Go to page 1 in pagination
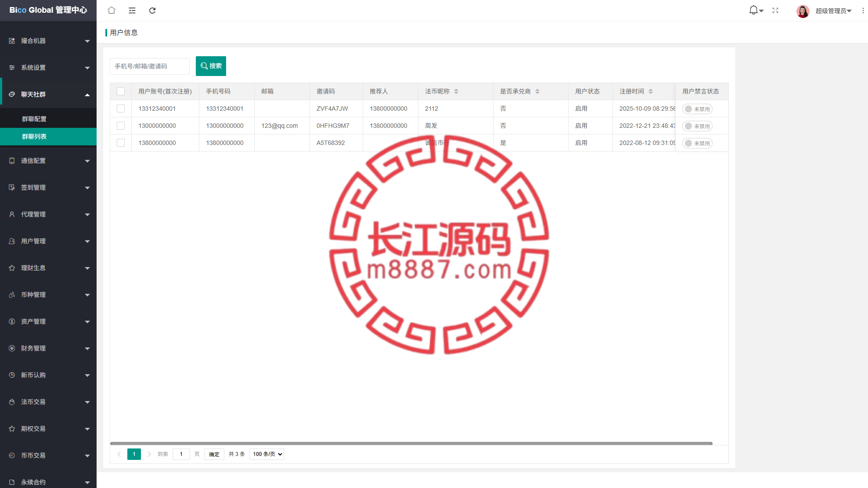This screenshot has height=488, width=868. pos(134,454)
